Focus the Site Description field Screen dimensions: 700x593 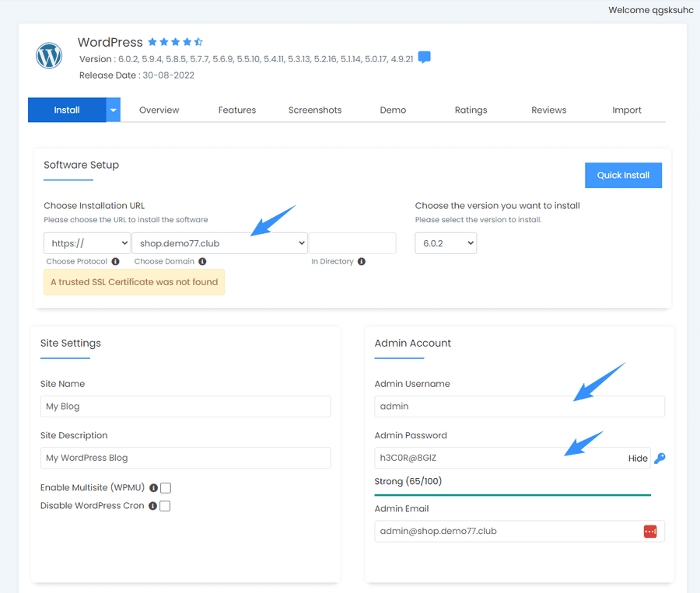point(186,458)
